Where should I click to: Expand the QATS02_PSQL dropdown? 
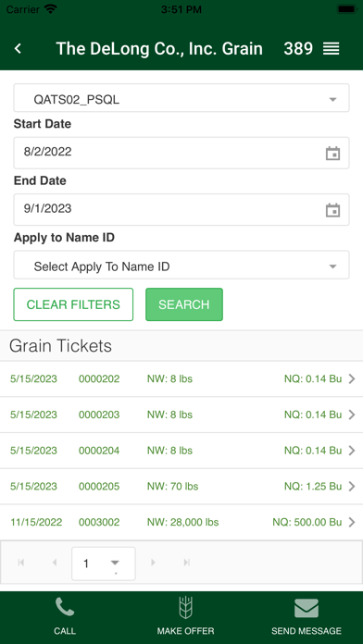click(181, 98)
